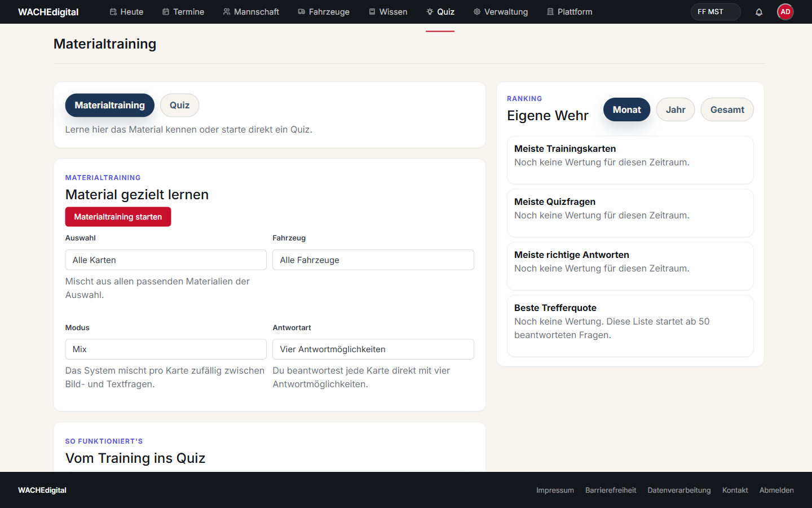Screen dimensions: 812x508
Task: Select the Materialtraining pill tab
Action: pos(110,106)
